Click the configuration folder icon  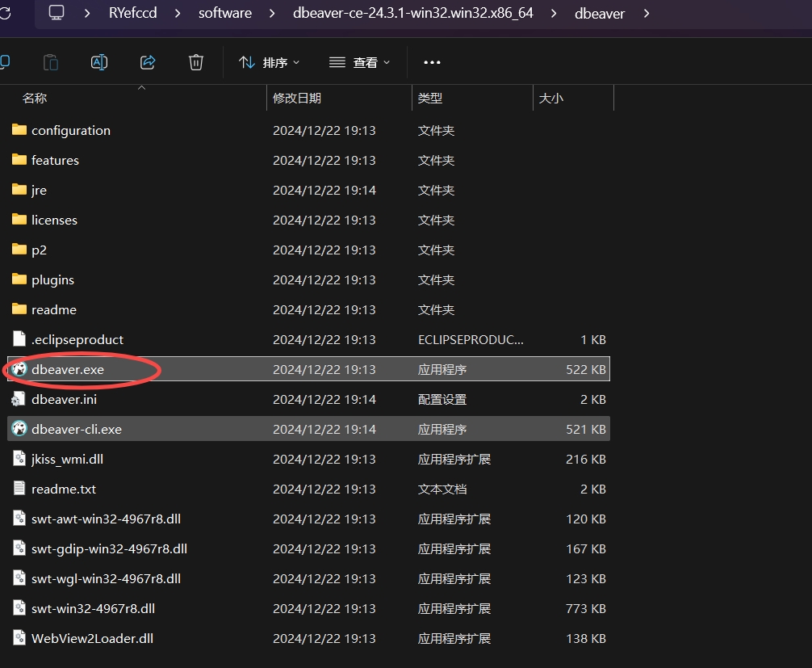point(19,129)
